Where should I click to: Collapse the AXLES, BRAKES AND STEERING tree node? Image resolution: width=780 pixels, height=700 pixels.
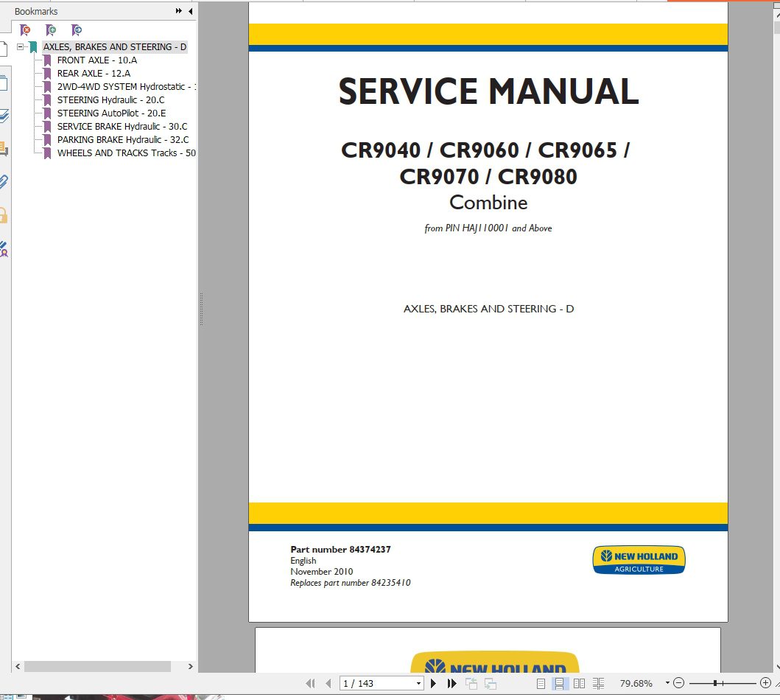[20, 46]
